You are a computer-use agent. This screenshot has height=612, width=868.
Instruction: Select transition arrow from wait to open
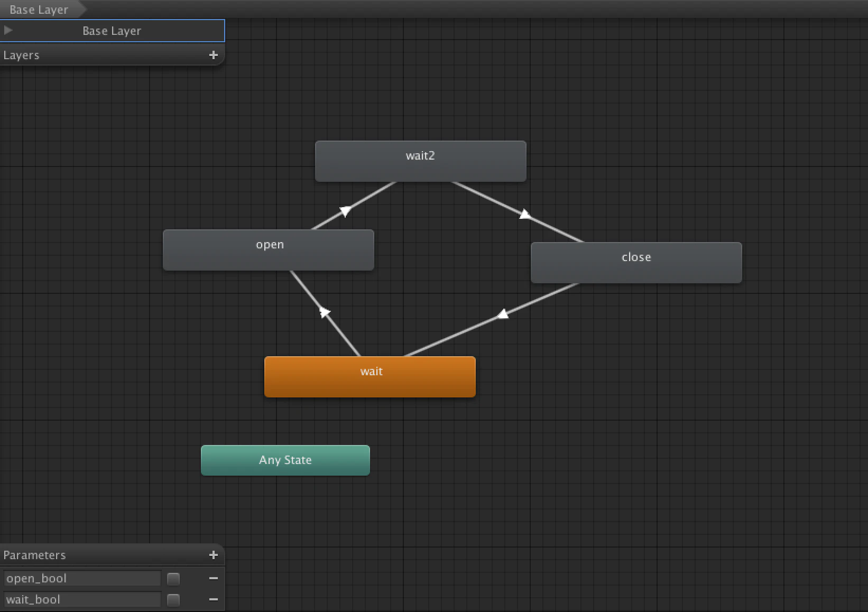(x=325, y=312)
